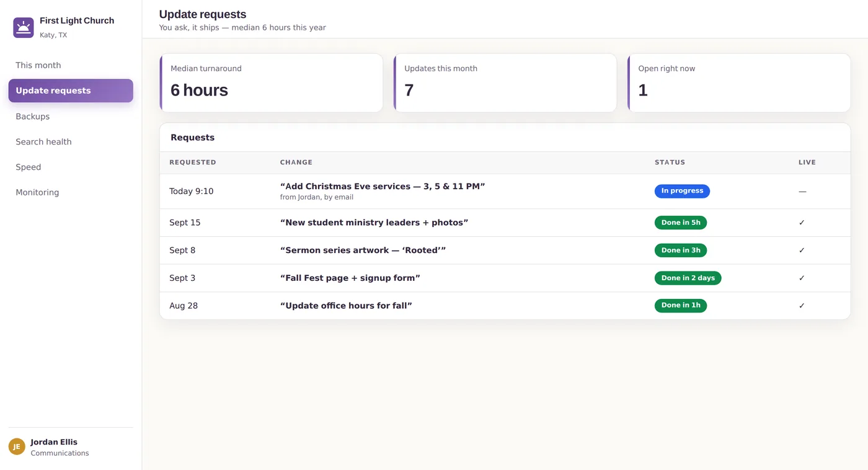868x470 pixels.
Task: Click the First Light Church sunrise logo
Action: point(24,28)
